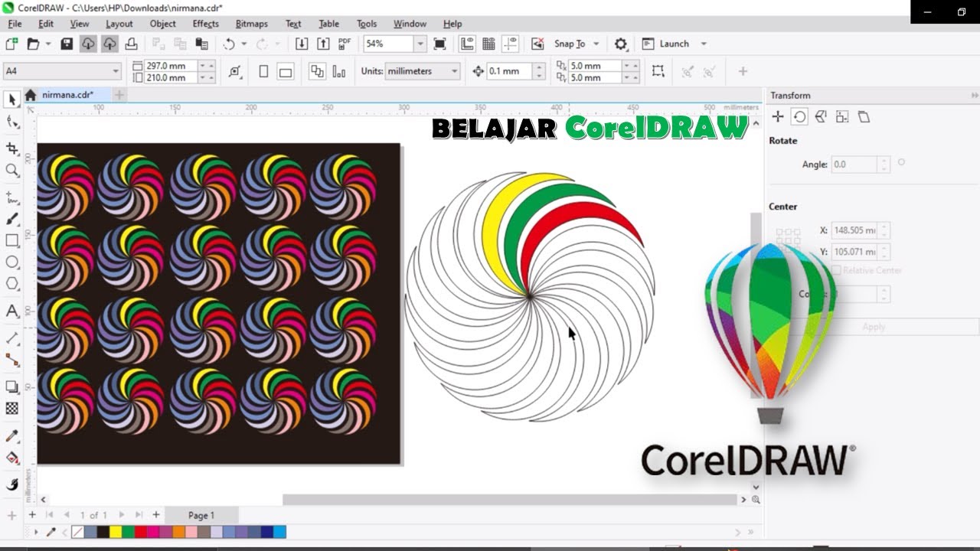Collapse the Transform docker chevrons
980x551 pixels.
[974, 96]
